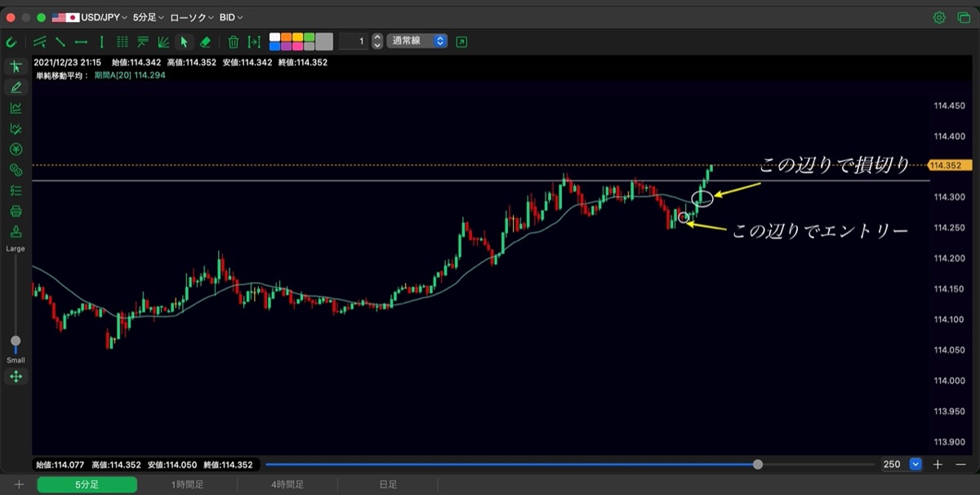The image size is (980, 495).
Task: Click the four-way move arrows icon
Action: [x=16, y=377]
